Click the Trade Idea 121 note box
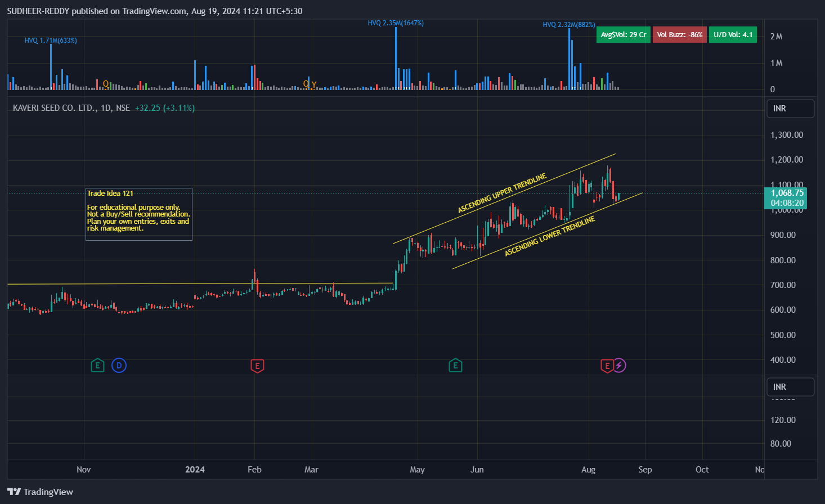The image size is (825, 504). [x=139, y=214]
